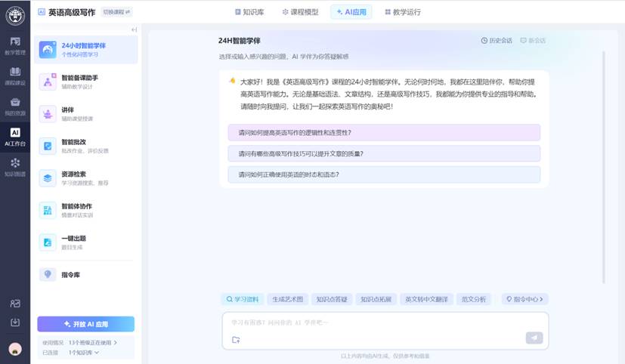The height and width of the screenshot is (364, 625).
Task: Expand 13个班级正在使用 details
Action: coord(93,343)
